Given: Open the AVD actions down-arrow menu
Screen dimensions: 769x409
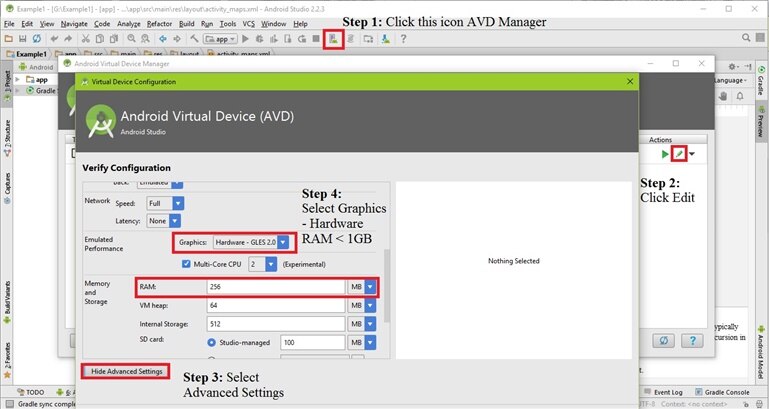Looking at the screenshot, I should [692, 154].
